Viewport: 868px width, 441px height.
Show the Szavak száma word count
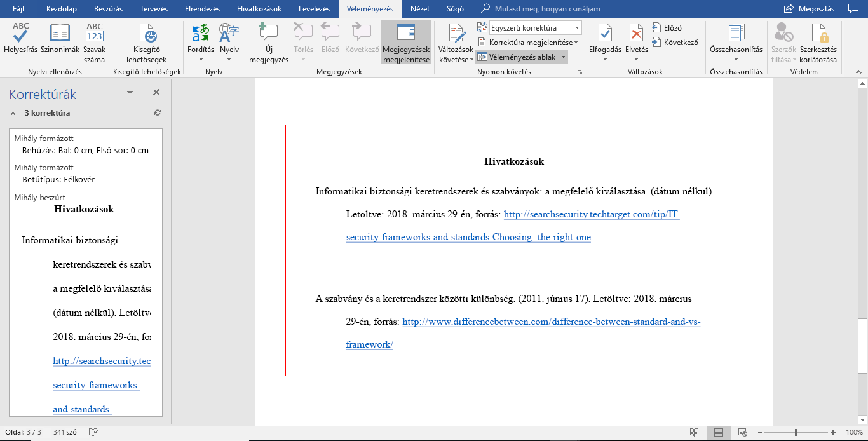[x=94, y=43]
